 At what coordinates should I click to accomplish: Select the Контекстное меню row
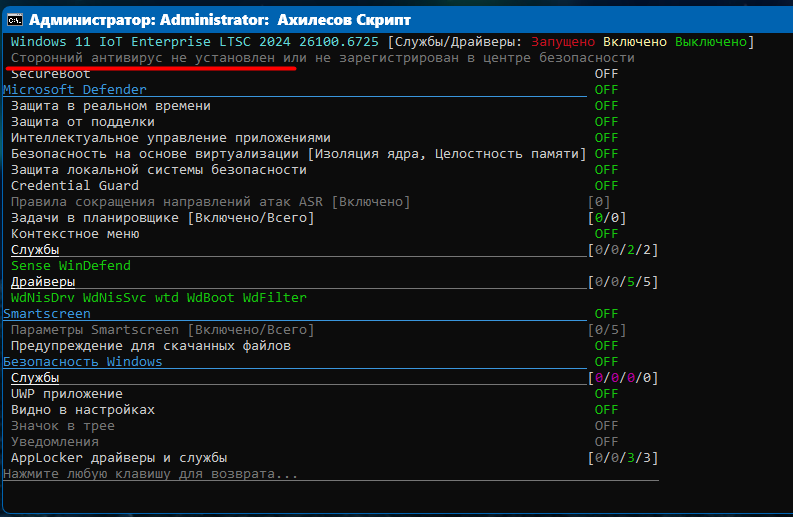tap(75, 234)
